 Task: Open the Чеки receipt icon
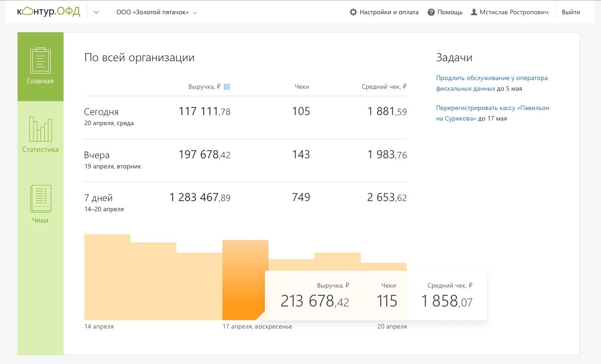(41, 199)
